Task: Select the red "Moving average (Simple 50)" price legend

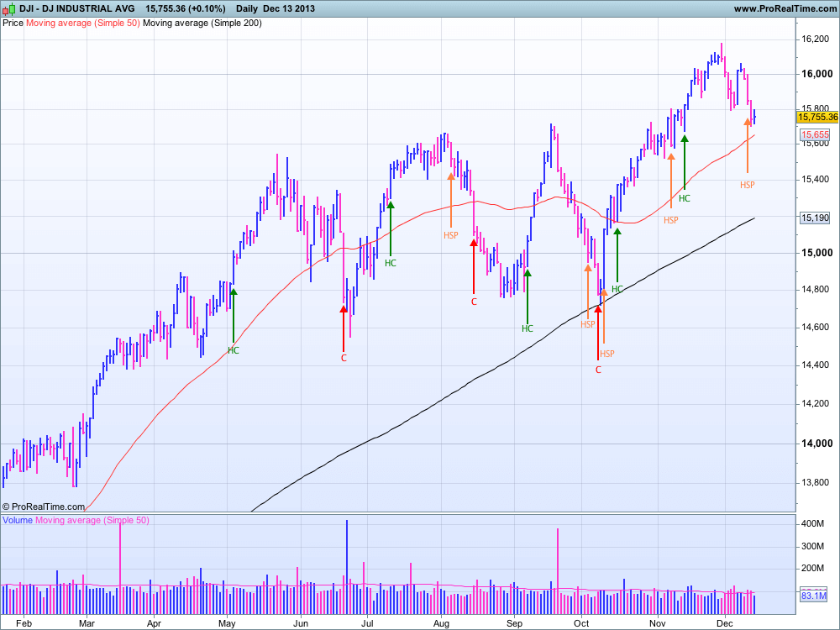Action: tap(83, 23)
